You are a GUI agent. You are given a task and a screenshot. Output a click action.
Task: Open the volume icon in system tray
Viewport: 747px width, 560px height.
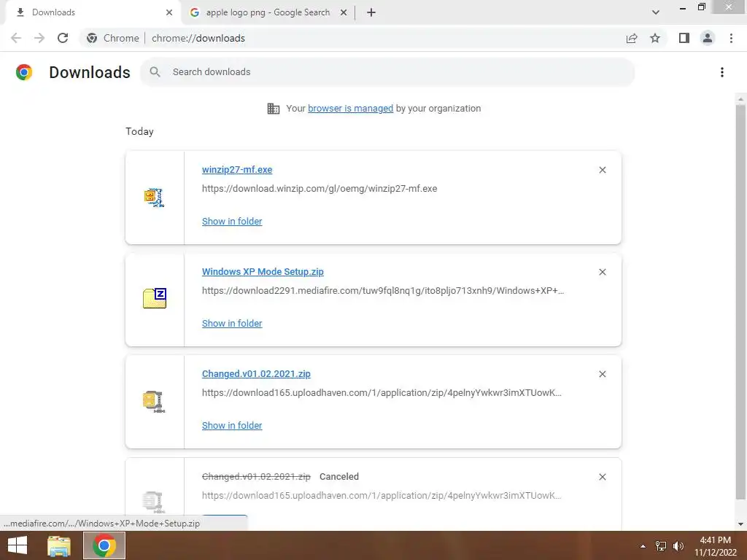(678, 546)
